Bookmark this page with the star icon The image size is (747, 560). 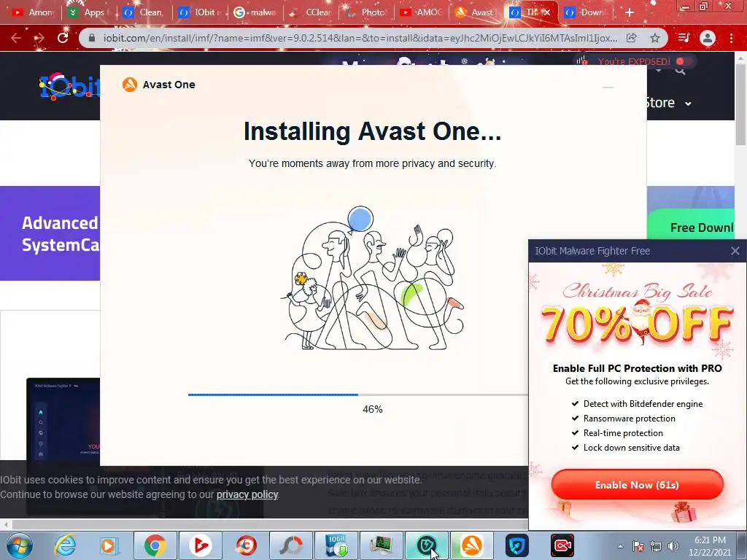coord(655,38)
